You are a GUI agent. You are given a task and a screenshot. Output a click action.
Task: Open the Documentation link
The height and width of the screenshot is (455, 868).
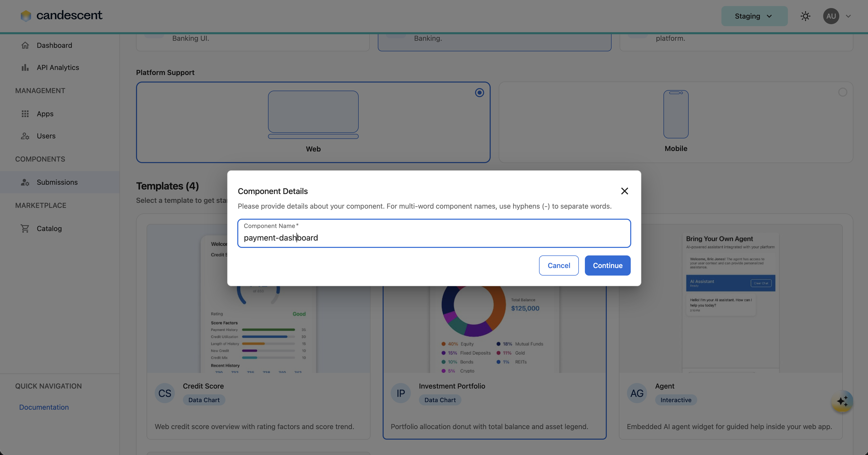[44, 407]
